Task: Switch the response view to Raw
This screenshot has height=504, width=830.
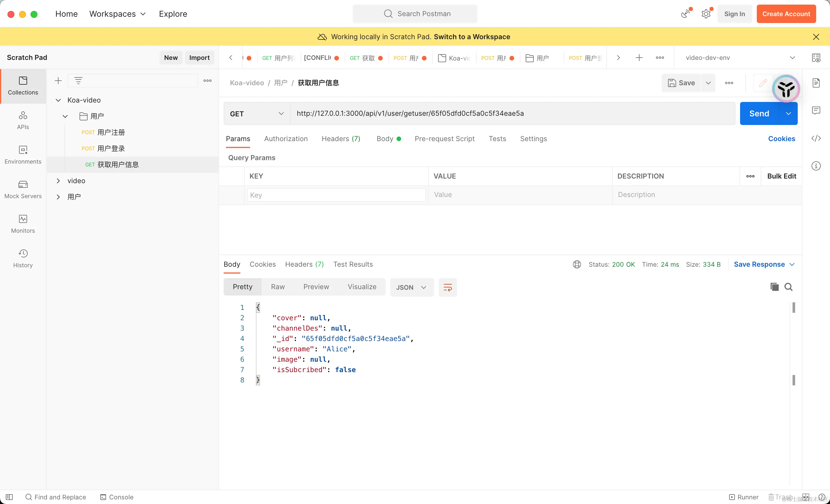Action: [x=278, y=287]
